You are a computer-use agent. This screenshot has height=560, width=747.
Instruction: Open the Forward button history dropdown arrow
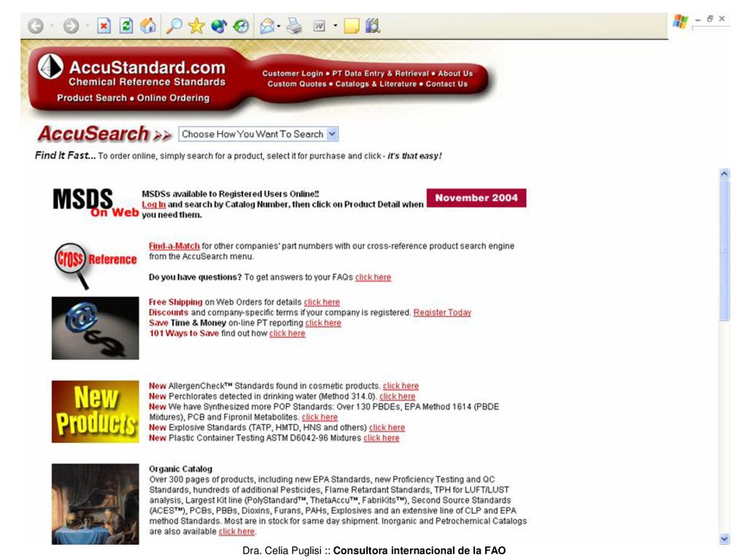tap(88, 26)
